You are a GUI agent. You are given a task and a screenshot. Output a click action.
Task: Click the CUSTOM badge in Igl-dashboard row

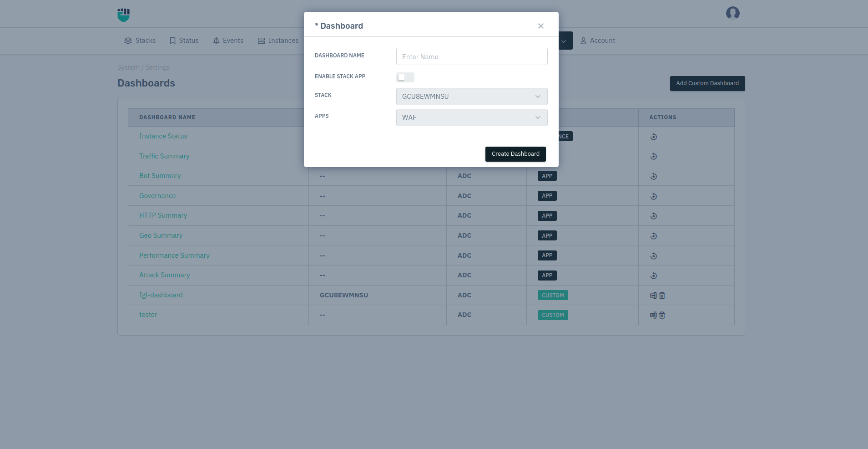553,296
